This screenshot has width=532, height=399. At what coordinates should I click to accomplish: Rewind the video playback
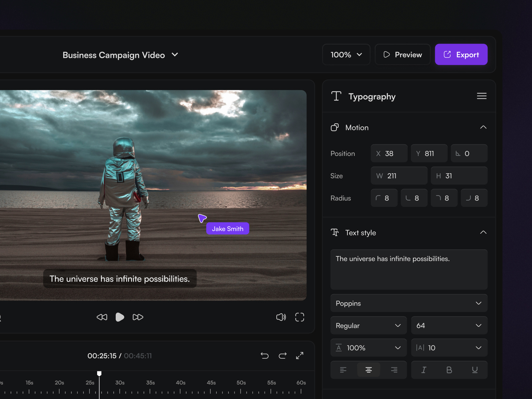pyautogui.click(x=102, y=317)
